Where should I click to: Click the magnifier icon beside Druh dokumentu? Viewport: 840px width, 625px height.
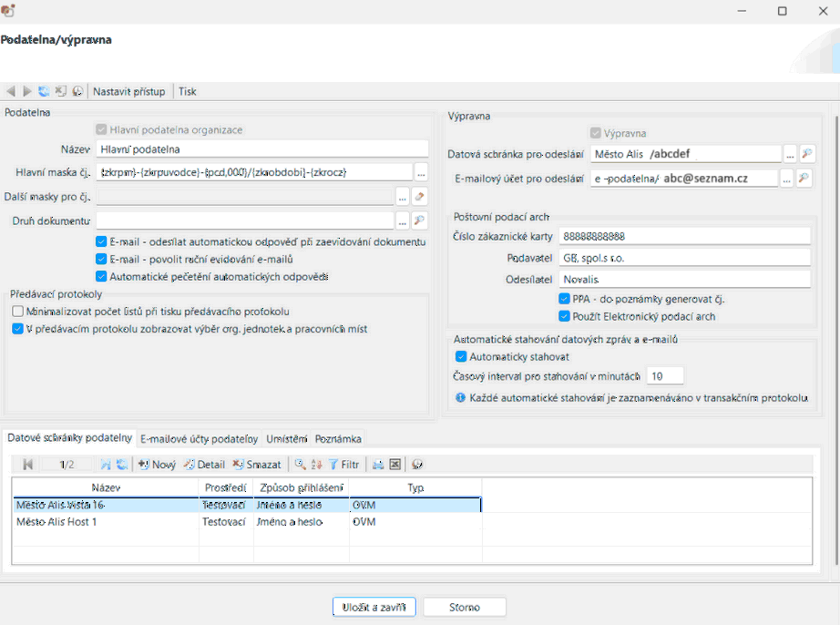[419, 220]
